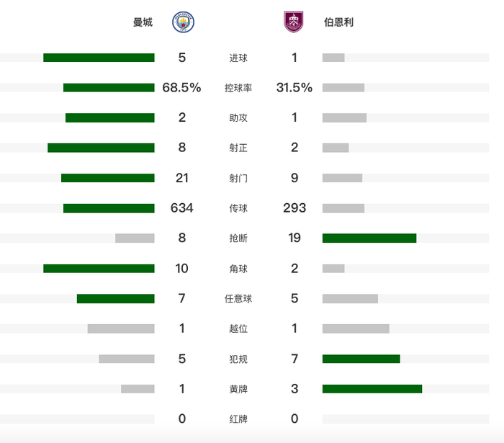Open the 伯恩利 team name link
This screenshot has width=504, height=443.
pyautogui.click(x=338, y=22)
